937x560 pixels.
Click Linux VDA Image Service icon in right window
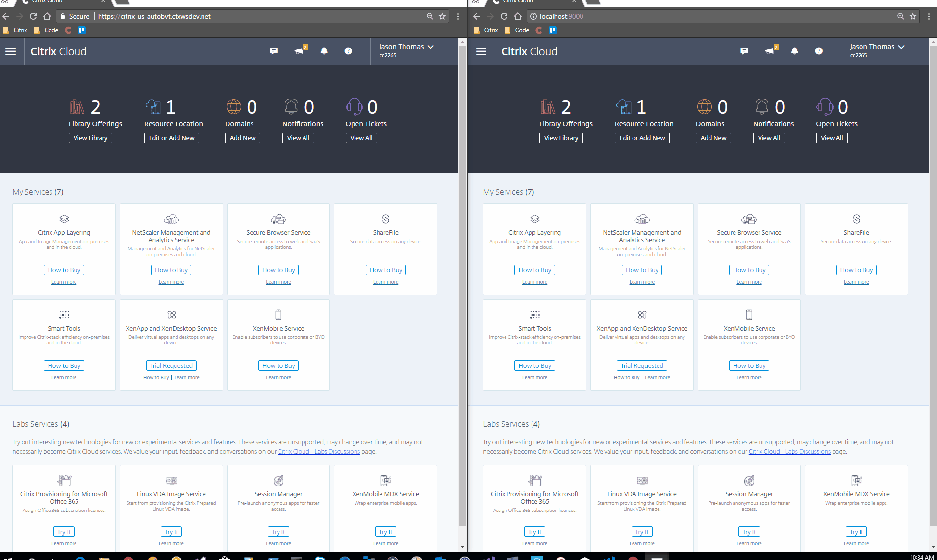pyautogui.click(x=642, y=480)
